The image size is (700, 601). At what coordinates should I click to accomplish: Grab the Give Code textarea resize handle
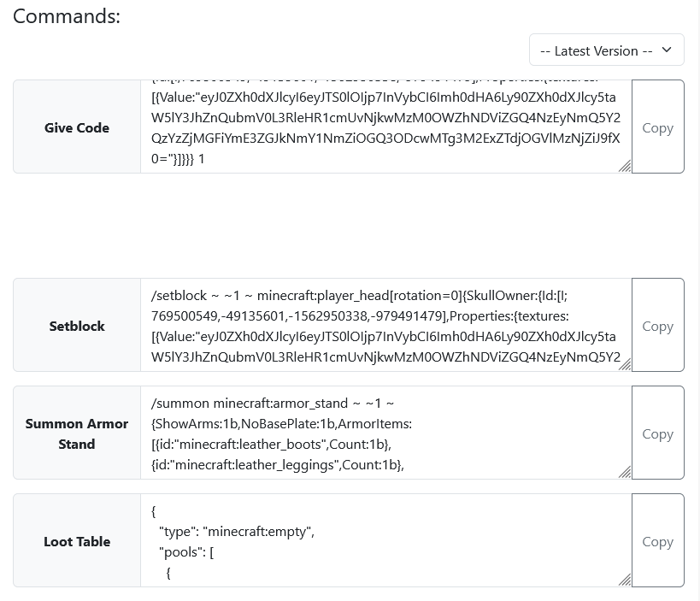tap(625, 166)
